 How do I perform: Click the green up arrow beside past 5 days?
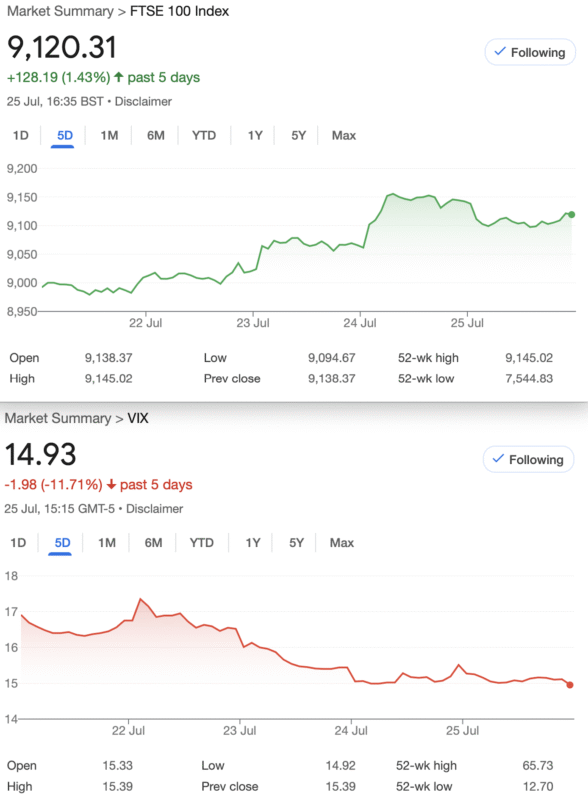click(x=118, y=77)
